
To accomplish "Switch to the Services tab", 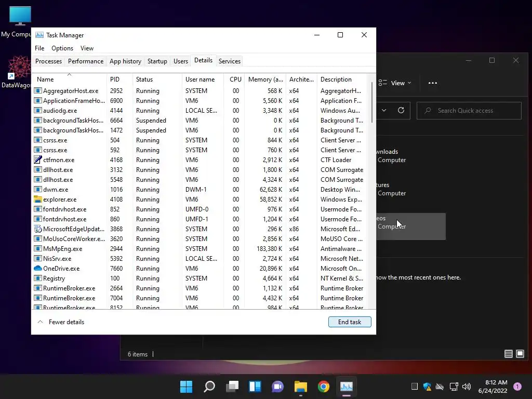I will point(229,61).
